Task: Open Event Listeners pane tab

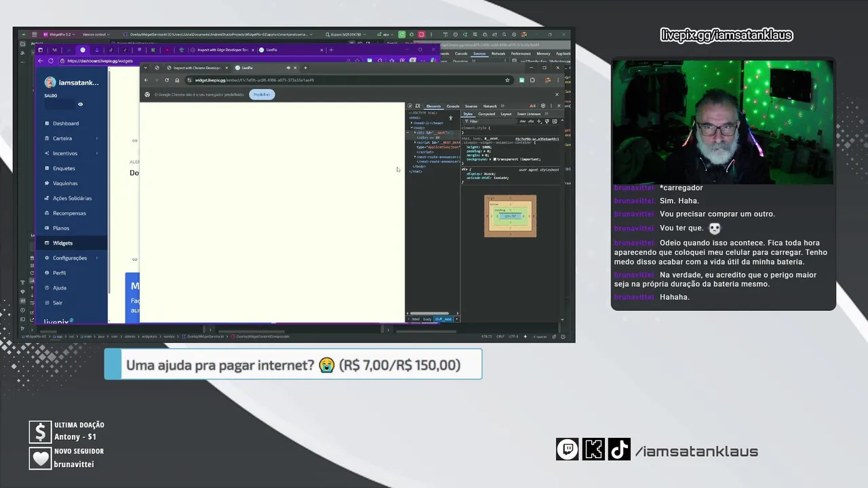Action: point(529,114)
